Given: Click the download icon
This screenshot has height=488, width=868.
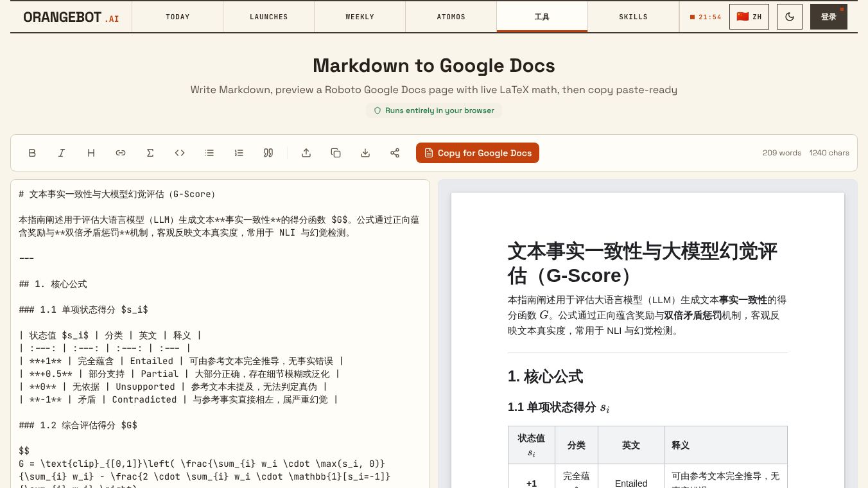Looking at the screenshot, I should (365, 153).
